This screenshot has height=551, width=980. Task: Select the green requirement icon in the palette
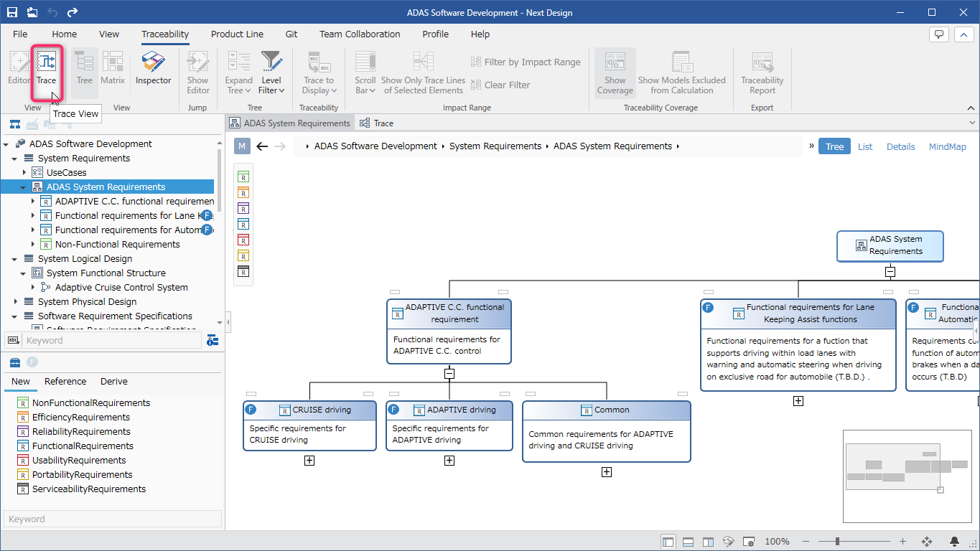[x=243, y=176]
